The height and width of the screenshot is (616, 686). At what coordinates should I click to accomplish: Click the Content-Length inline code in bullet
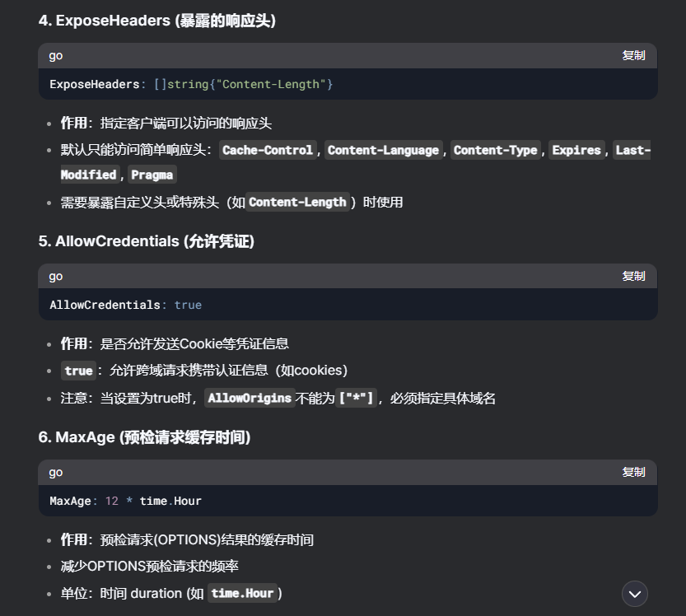[x=297, y=202]
